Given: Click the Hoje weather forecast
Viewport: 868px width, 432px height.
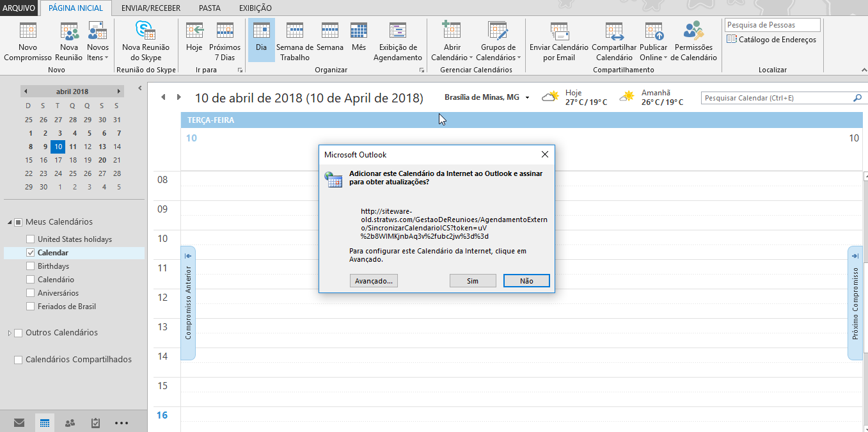Looking at the screenshot, I should 574,97.
